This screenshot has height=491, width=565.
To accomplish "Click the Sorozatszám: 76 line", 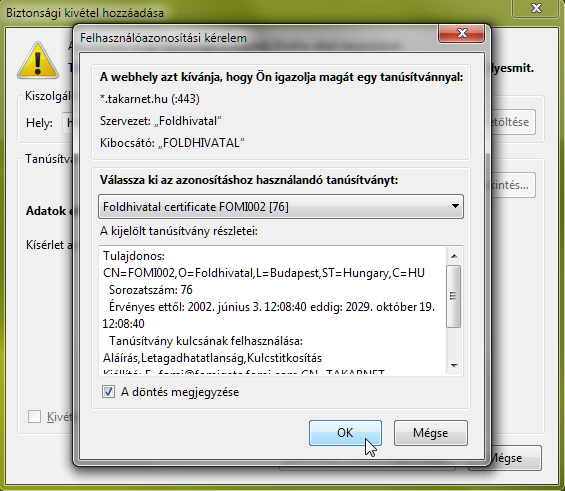I will [151, 290].
